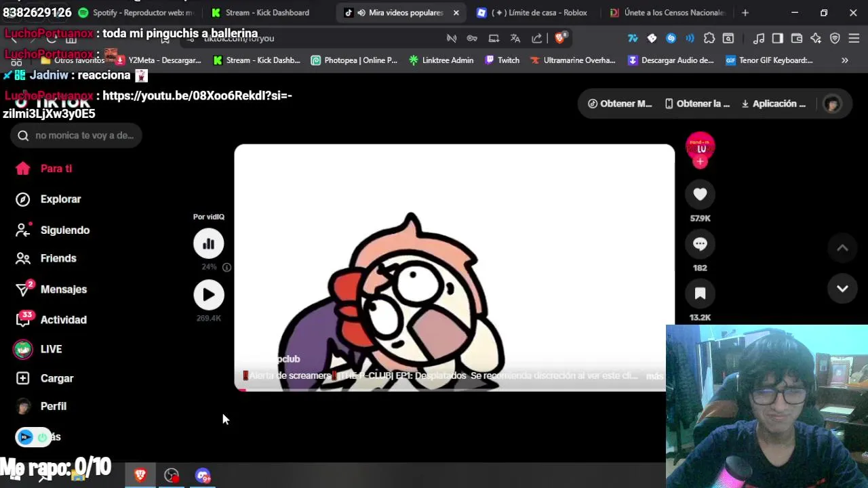Screen dimensions: 868x488
Task: Click the password key icon in address bar
Action: (472, 39)
